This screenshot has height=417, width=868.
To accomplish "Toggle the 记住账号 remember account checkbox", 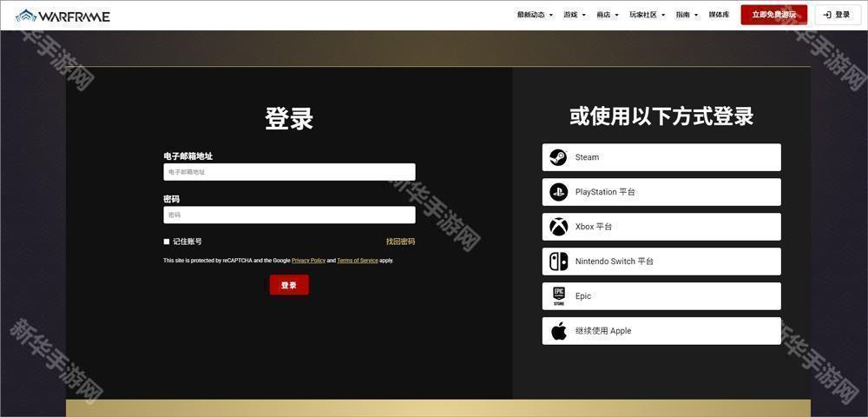I will click(x=167, y=242).
